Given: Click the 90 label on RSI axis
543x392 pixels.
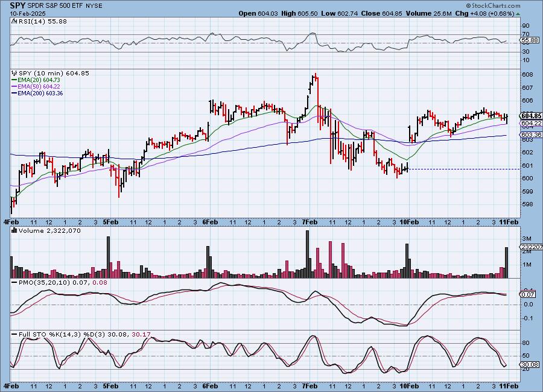Looking at the screenshot, I should pos(526,25).
